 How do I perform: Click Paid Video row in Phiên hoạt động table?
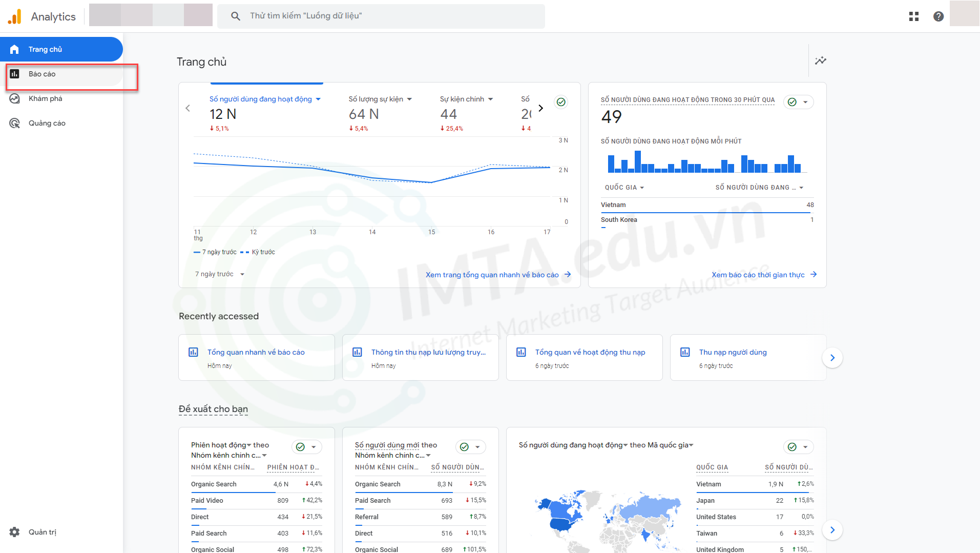pyautogui.click(x=256, y=501)
